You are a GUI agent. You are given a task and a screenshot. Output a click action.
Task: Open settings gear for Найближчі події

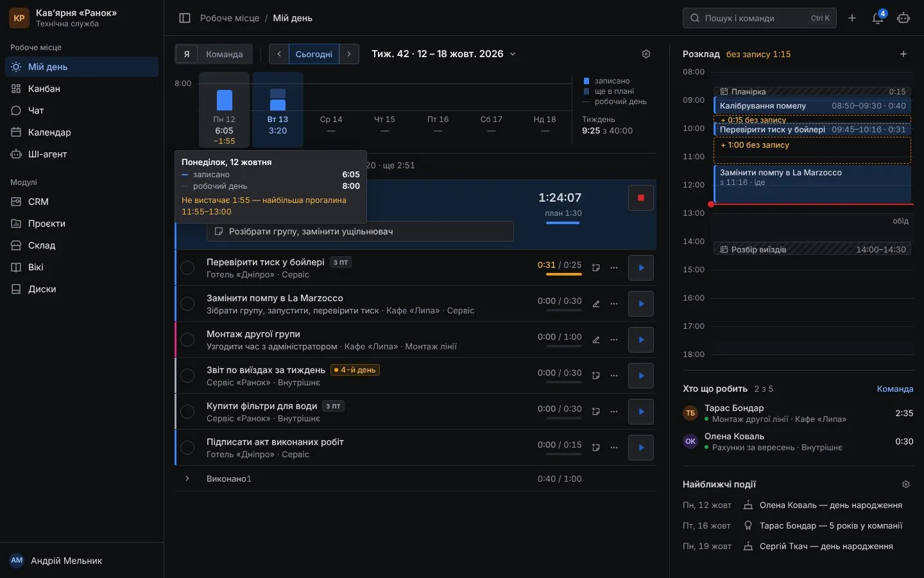(x=906, y=484)
